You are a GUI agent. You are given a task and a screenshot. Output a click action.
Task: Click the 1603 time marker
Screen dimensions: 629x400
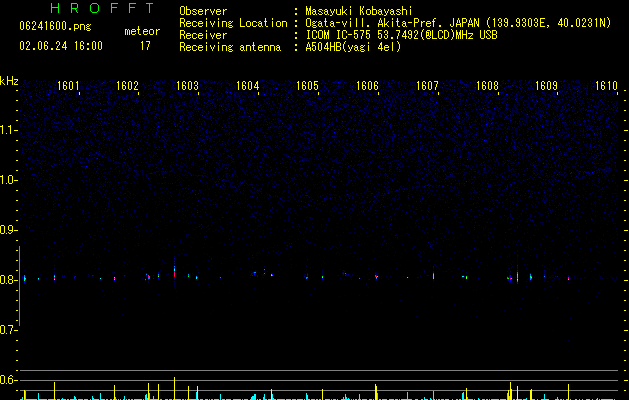pos(187,86)
